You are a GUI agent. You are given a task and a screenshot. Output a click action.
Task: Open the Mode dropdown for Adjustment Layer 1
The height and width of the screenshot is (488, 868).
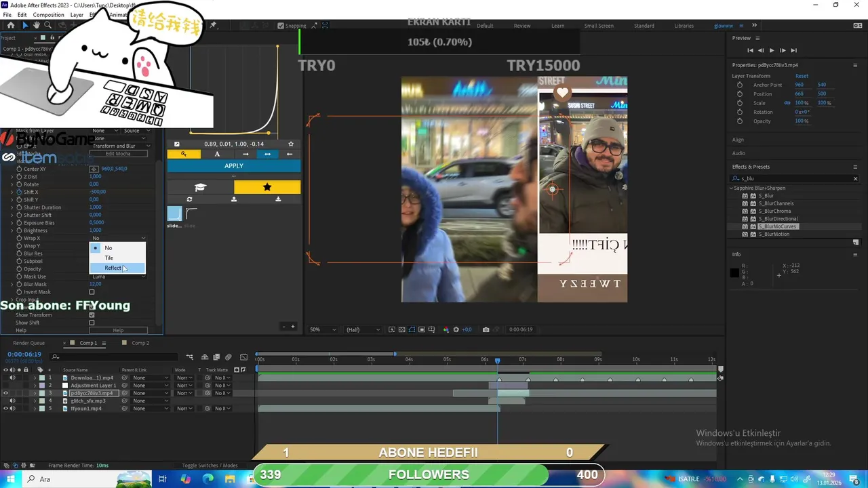click(184, 386)
